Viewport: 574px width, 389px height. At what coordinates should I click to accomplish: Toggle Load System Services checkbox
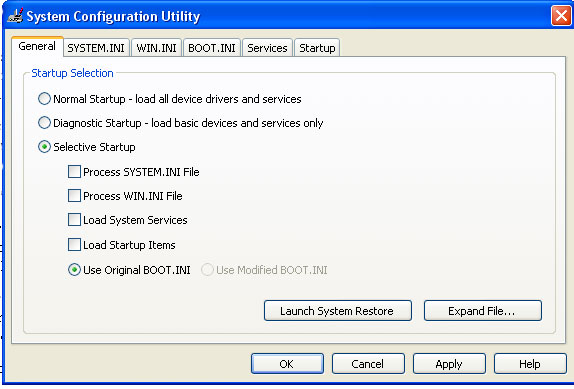[74, 220]
